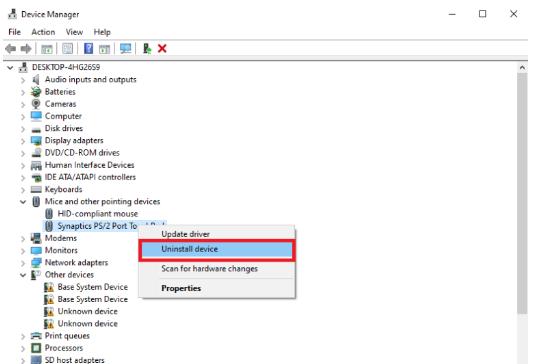Click the vertical scrollbar thumb
This screenshot has height=364, width=539.
(522, 193)
